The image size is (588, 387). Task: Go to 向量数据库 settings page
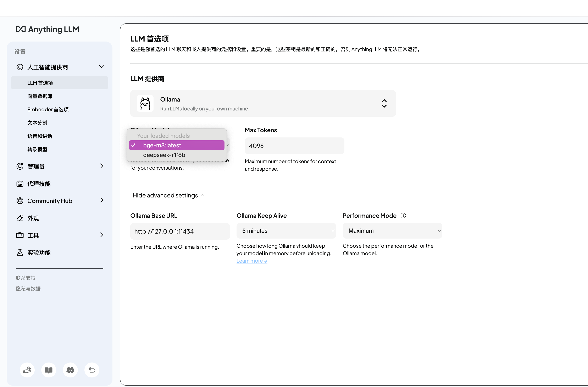(40, 96)
